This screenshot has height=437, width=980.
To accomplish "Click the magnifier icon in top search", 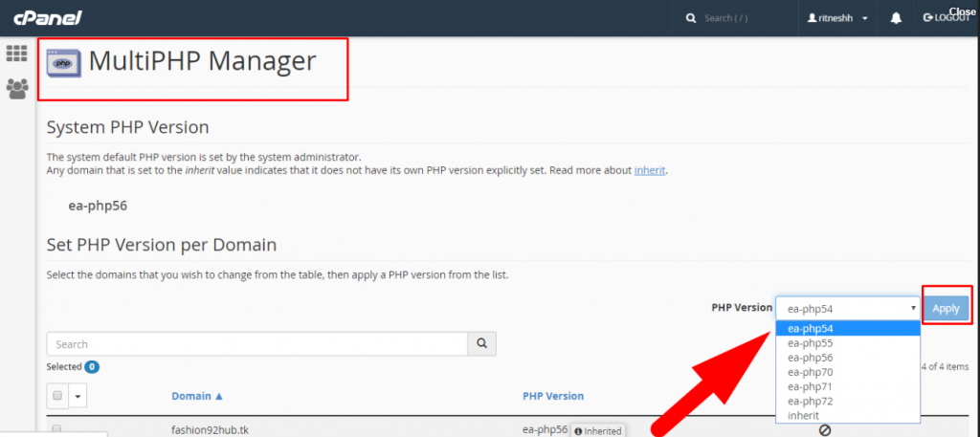I will coord(691,18).
